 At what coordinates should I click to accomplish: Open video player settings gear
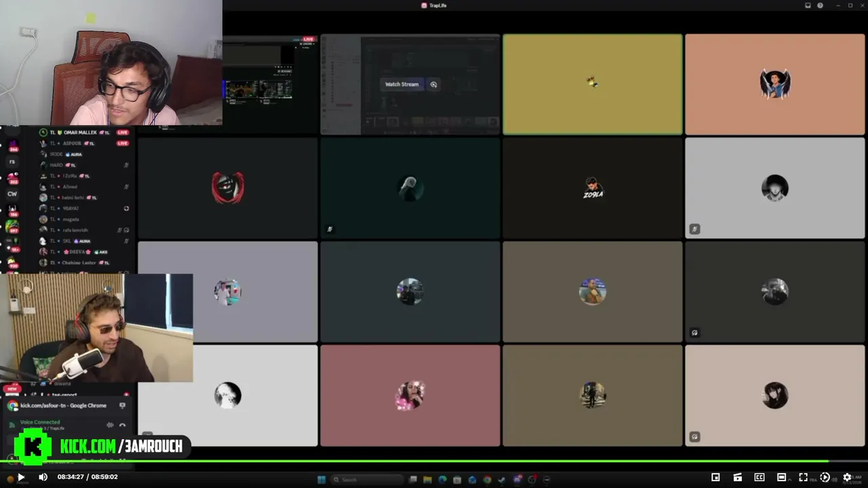(x=847, y=477)
